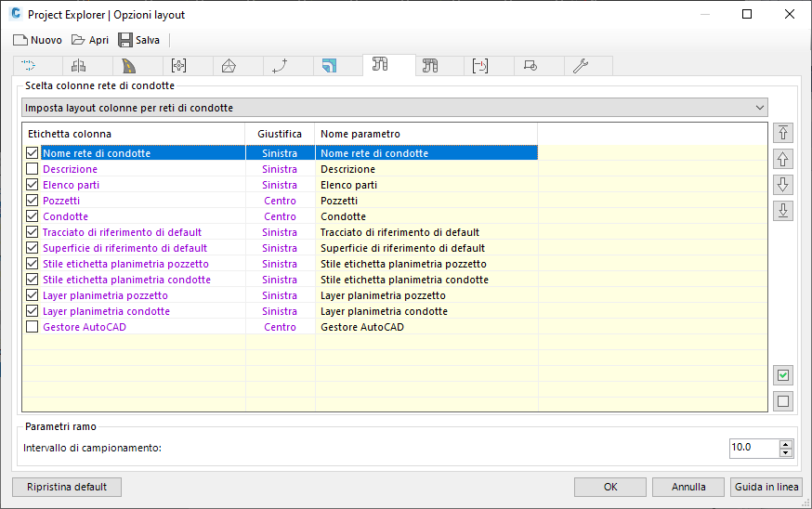Image resolution: width=812 pixels, height=509 pixels.
Task: Decrease Intervallo di campionamento with down arrow
Action: coord(786,452)
